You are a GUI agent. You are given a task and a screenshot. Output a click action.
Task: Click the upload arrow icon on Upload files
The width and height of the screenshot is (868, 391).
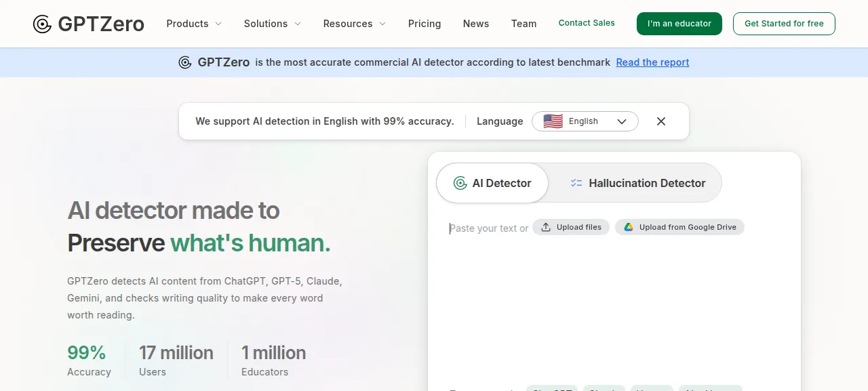(546, 227)
